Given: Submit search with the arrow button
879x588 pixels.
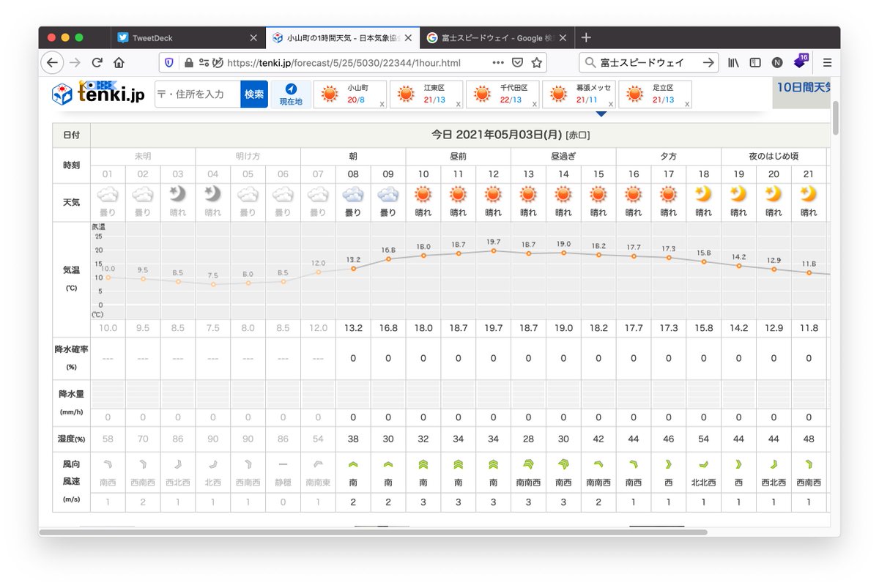Looking at the screenshot, I should click(x=708, y=63).
